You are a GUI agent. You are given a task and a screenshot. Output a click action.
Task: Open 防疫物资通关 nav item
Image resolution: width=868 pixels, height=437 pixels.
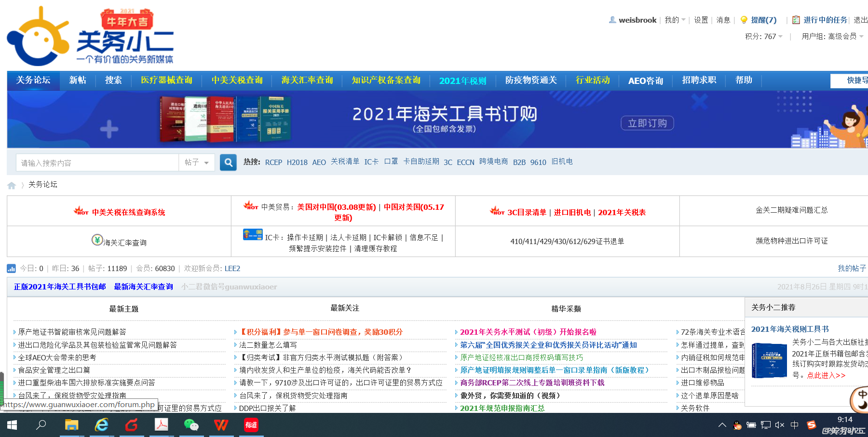click(x=531, y=80)
